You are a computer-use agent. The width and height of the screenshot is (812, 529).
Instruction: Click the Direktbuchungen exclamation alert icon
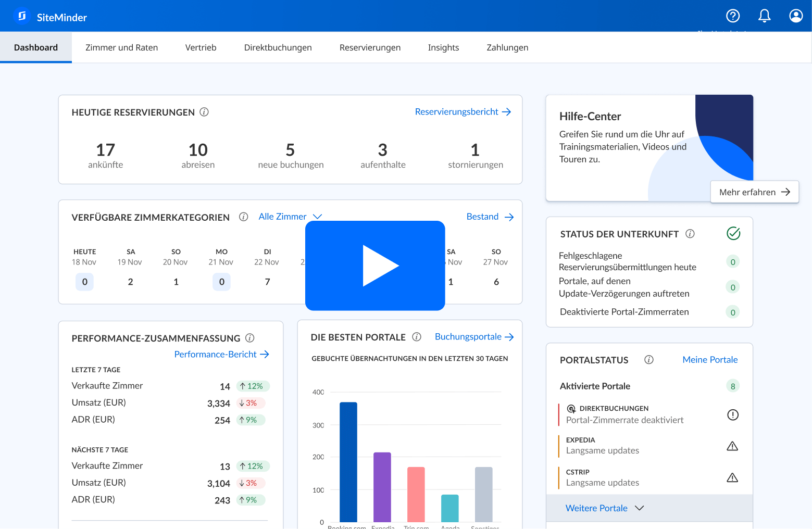coord(732,415)
